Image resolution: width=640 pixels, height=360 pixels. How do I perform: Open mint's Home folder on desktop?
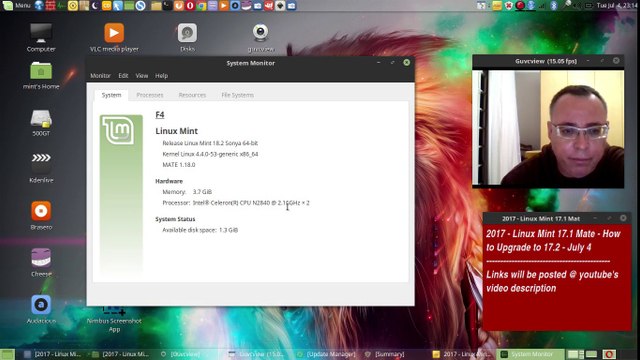point(41,75)
